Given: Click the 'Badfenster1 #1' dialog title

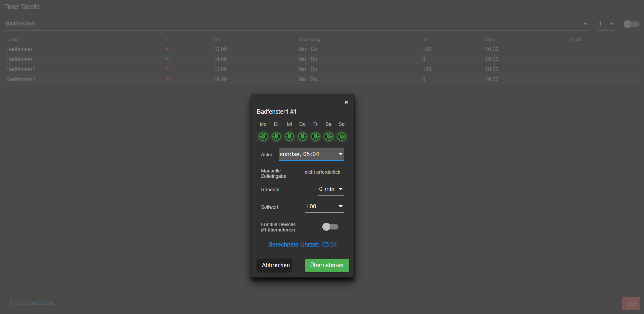Looking at the screenshot, I should pos(276,112).
